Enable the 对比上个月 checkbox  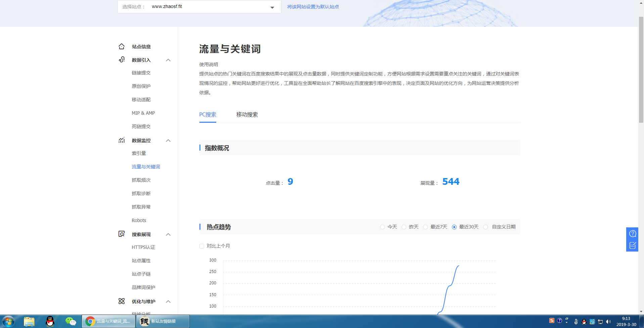point(202,246)
